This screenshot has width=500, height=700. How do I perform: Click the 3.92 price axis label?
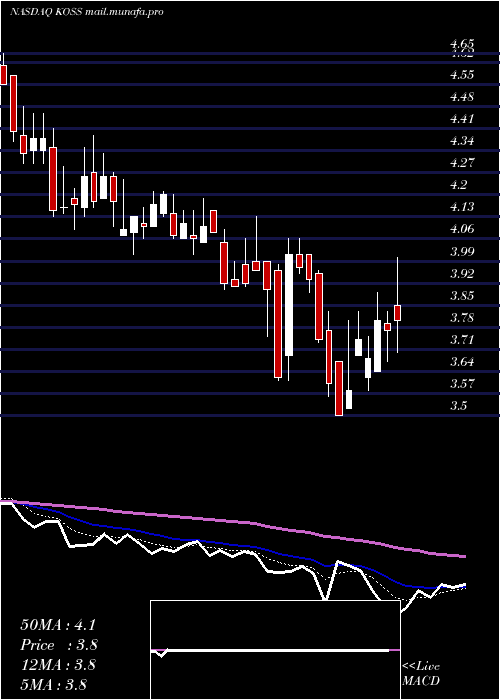click(462, 273)
